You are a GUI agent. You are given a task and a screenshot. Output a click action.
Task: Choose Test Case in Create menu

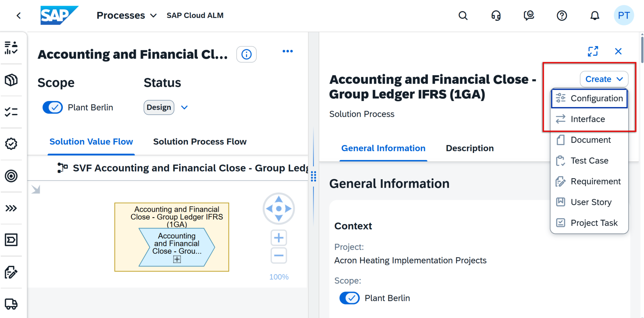[x=589, y=161]
